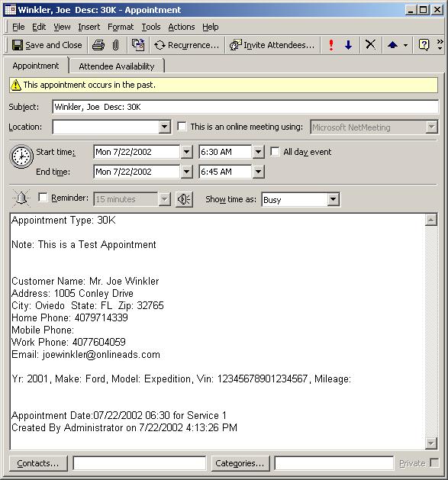The width and height of the screenshot is (448, 480).
Task: Check the online meeting checkbox
Action: coord(182,127)
